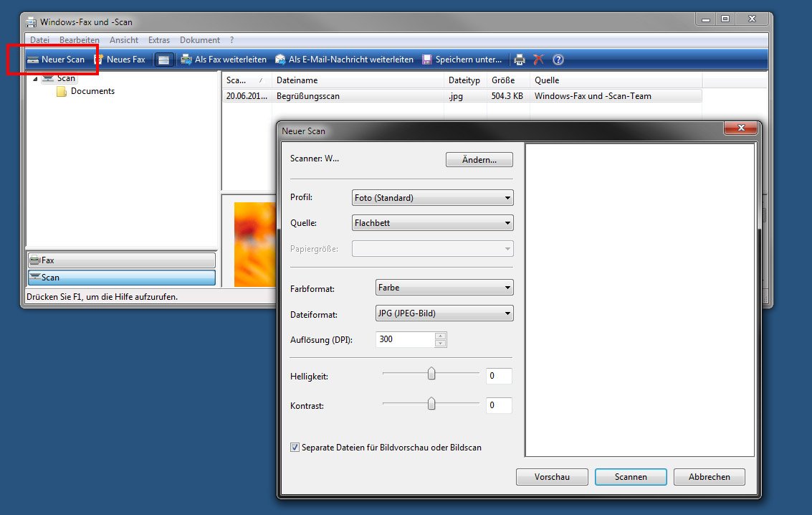This screenshot has height=515, width=812.
Task: Open Neues Fax from the toolbar
Action: point(122,60)
